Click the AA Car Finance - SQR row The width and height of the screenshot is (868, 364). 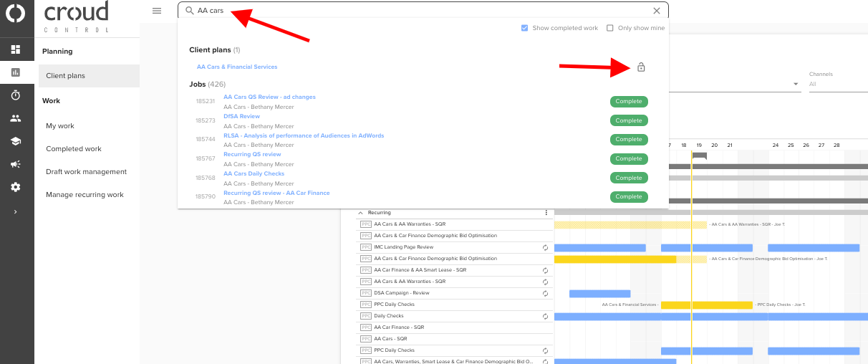pos(455,327)
